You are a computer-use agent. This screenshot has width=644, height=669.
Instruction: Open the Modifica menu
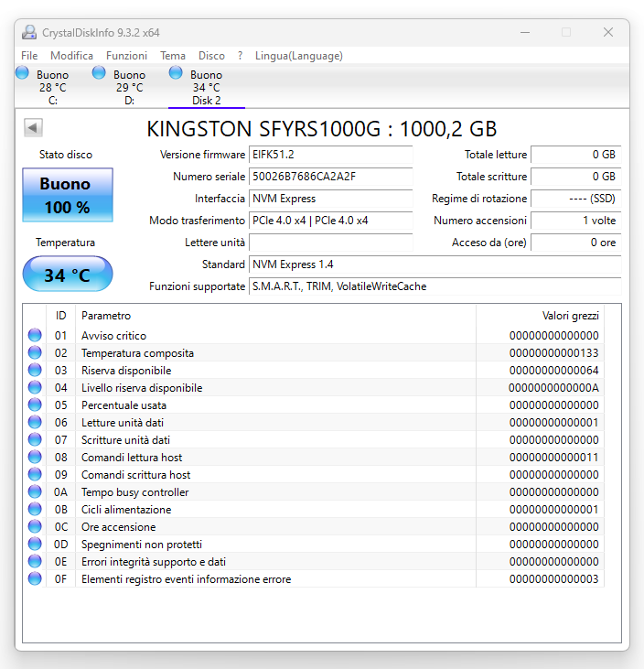coord(71,56)
